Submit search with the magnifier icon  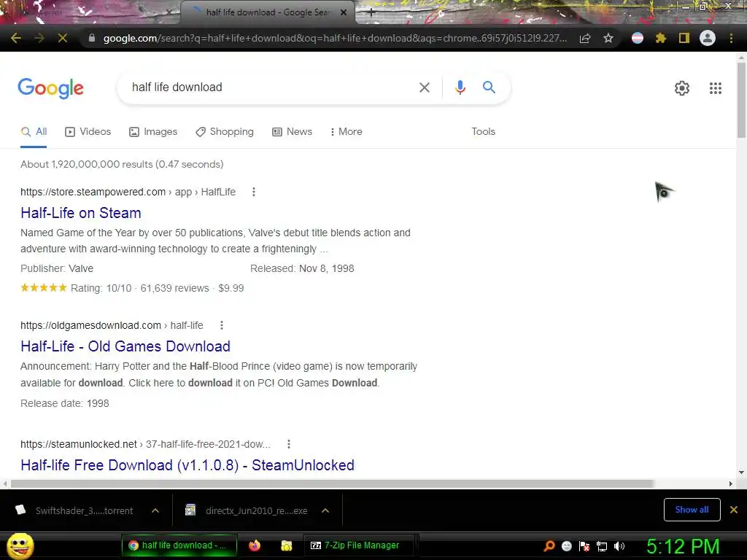click(x=489, y=87)
